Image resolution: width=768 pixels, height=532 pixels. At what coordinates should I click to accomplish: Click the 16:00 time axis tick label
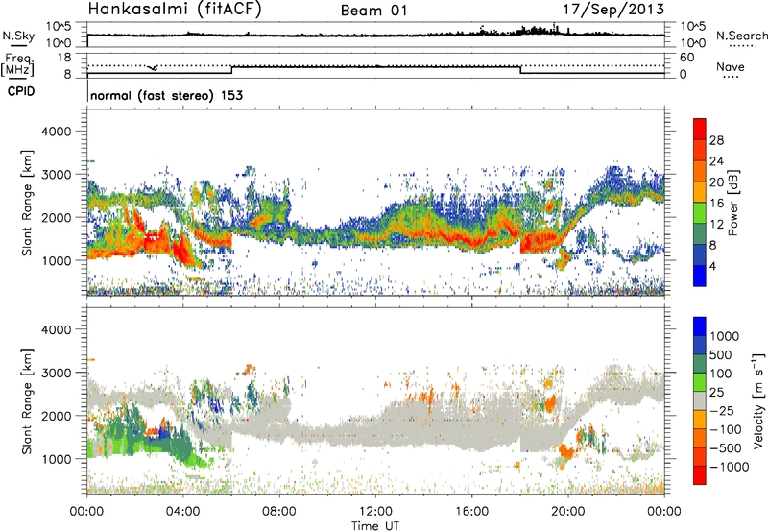coord(471,512)
